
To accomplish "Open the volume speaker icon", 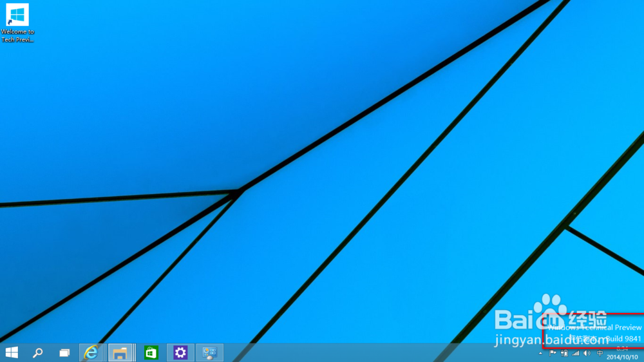I will tap(587, 353).
